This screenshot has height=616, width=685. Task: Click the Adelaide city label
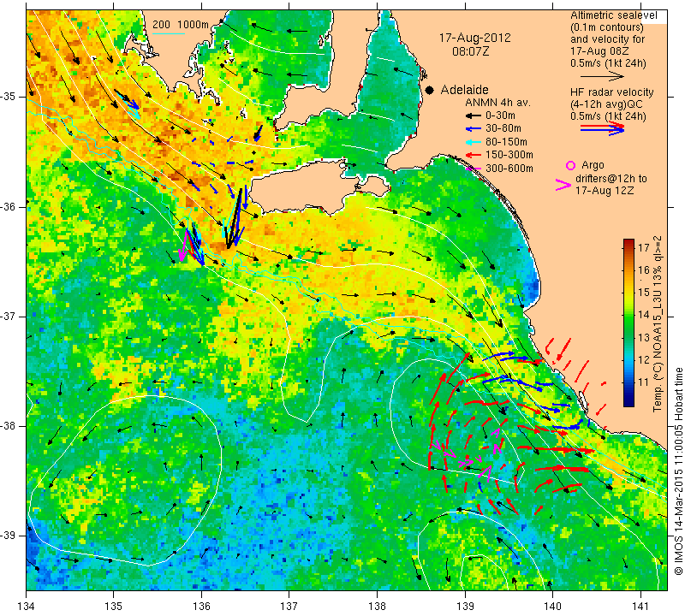click(x=464, y=90)
